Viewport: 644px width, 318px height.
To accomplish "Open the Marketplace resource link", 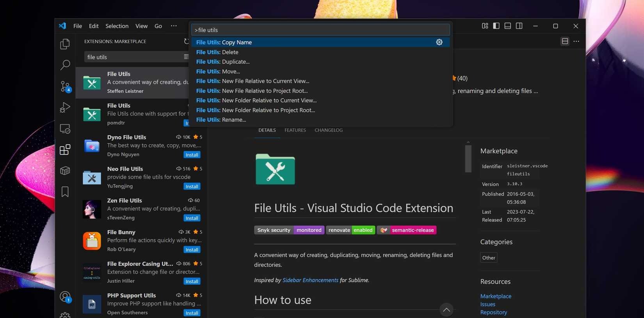I will pos(496,296).
